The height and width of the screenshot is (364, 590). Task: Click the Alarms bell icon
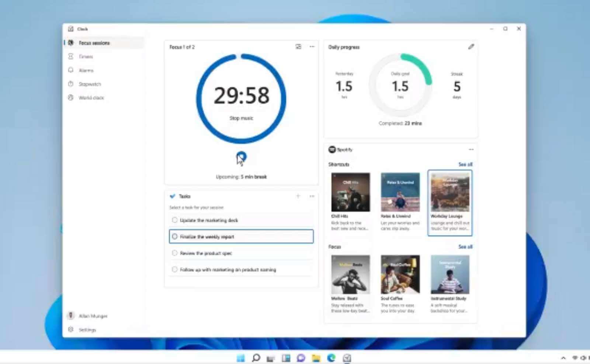[71, 70]
